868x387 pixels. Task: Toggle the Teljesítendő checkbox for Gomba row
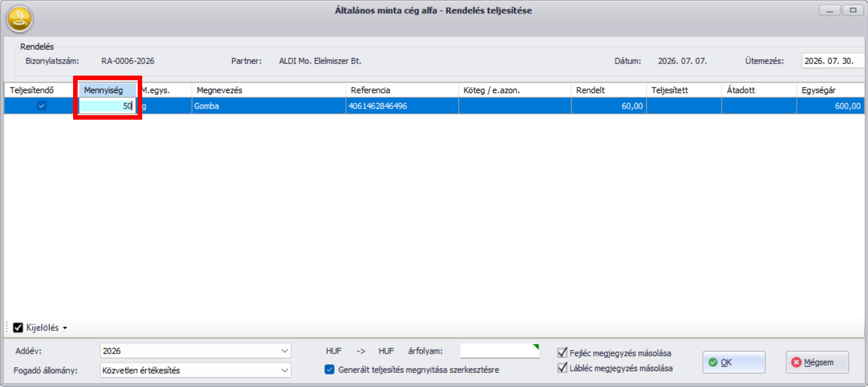tap(42, 106)
